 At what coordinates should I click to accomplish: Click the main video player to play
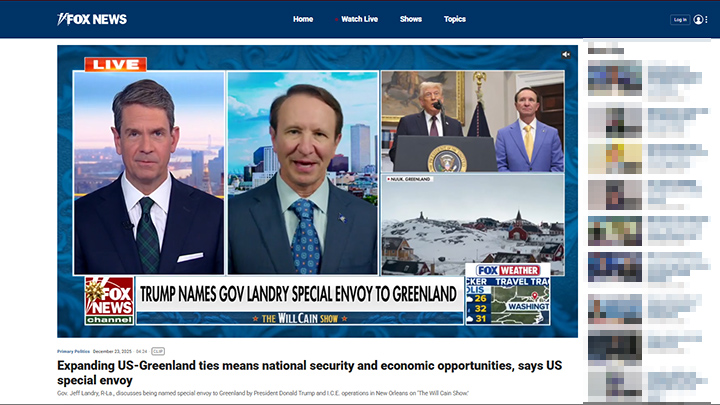point(317,190)
